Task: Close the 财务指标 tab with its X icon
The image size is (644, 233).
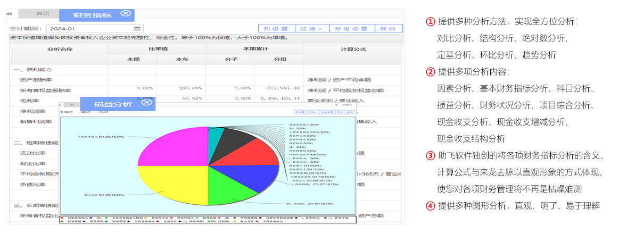Action: point(125,14)
